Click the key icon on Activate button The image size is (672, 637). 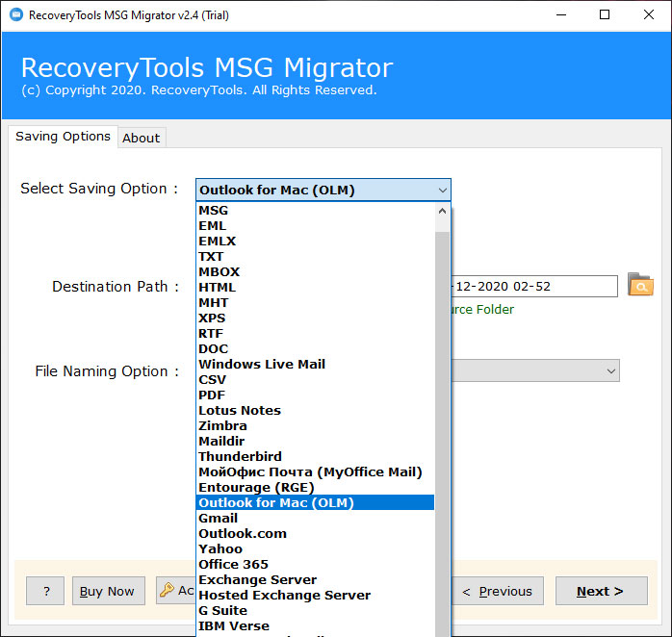pyautogui.click(x=167, y=590)
